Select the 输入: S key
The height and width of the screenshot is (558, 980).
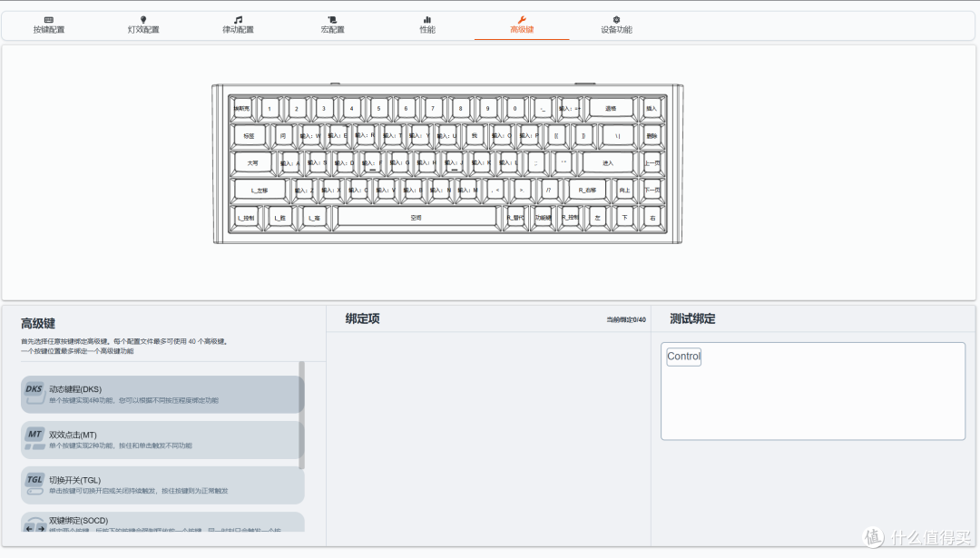pos(317,162)
